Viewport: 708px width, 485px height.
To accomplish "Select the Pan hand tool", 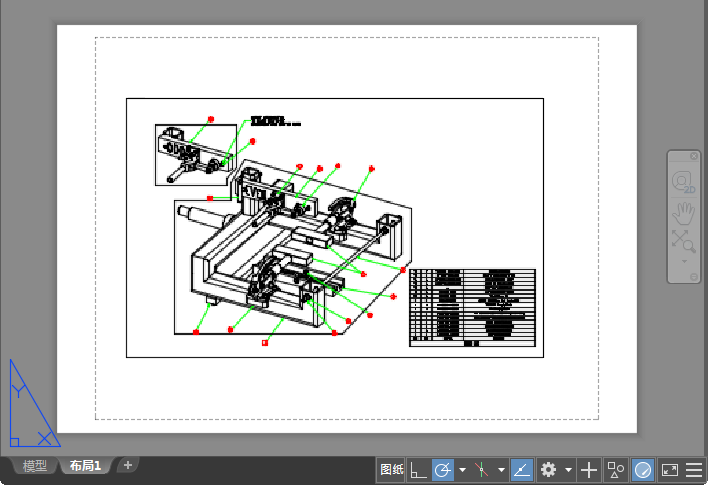I will click(x=684, y=213).
